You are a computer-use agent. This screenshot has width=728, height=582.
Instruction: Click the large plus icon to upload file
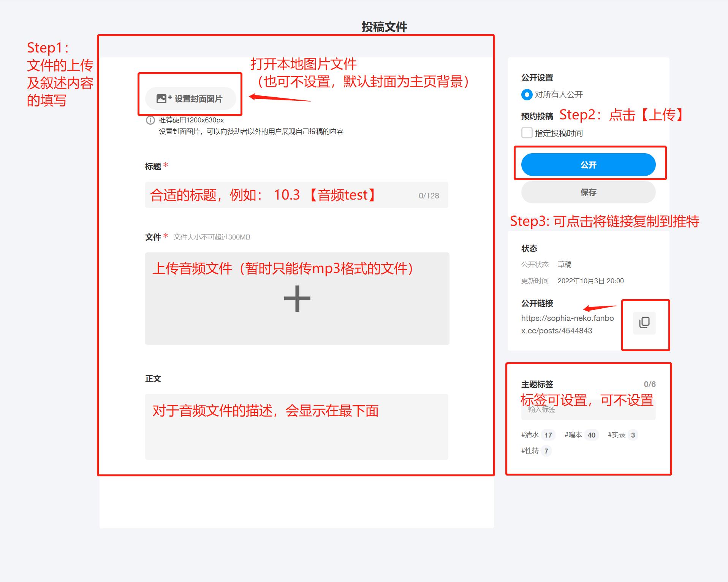(297, 299)
